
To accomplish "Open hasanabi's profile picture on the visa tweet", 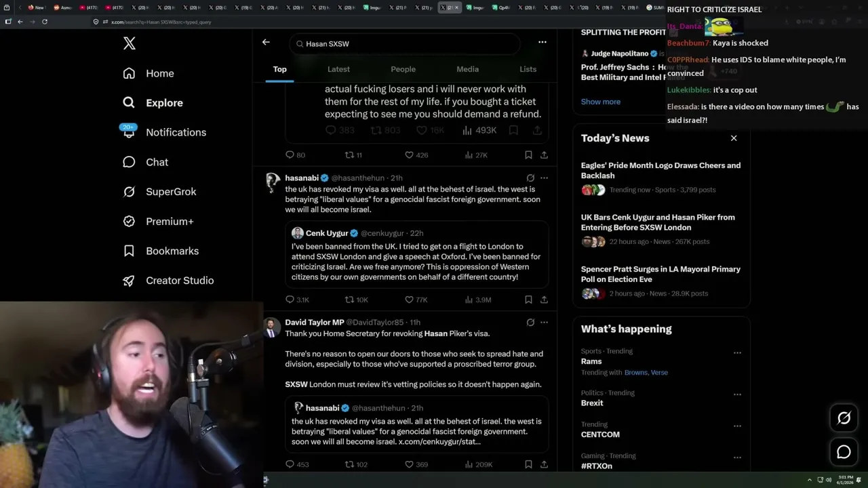I will (273, 183).
